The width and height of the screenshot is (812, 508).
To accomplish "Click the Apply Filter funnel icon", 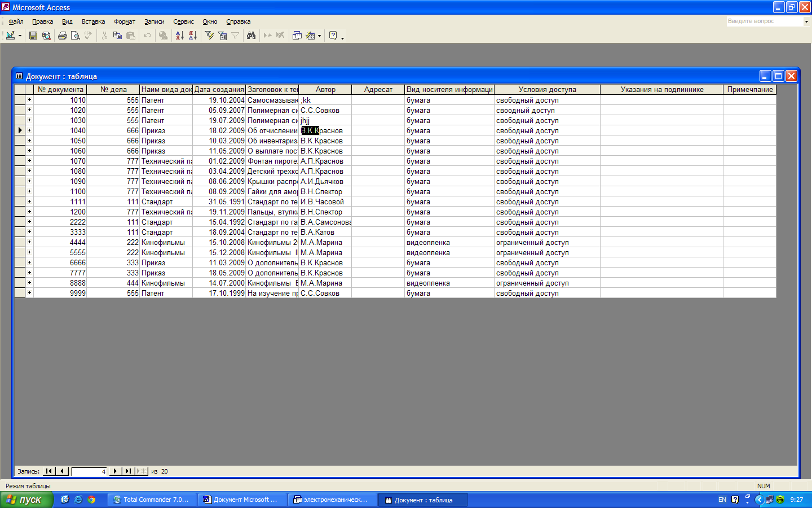I will coord(235,36).
